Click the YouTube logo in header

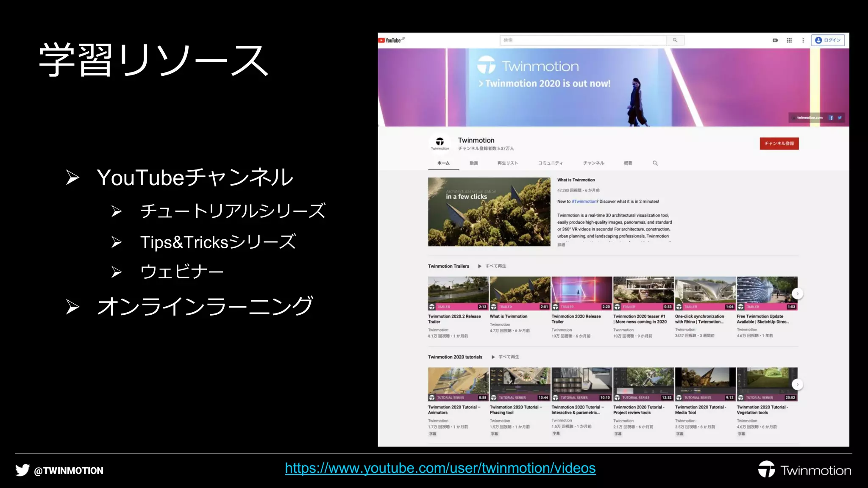coord(392,40)
